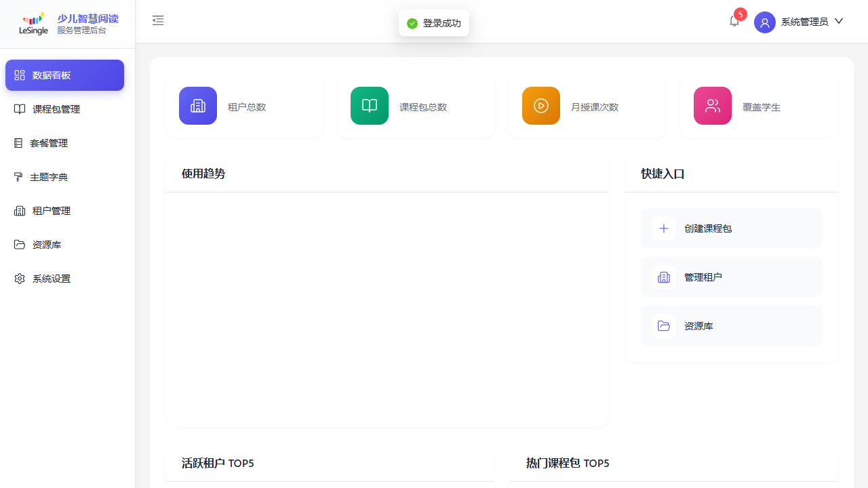The height and width of the screenshot is (488, 868).
Task: Navigate to 租户管理 in sidebar
Action: tap(52, 211)
